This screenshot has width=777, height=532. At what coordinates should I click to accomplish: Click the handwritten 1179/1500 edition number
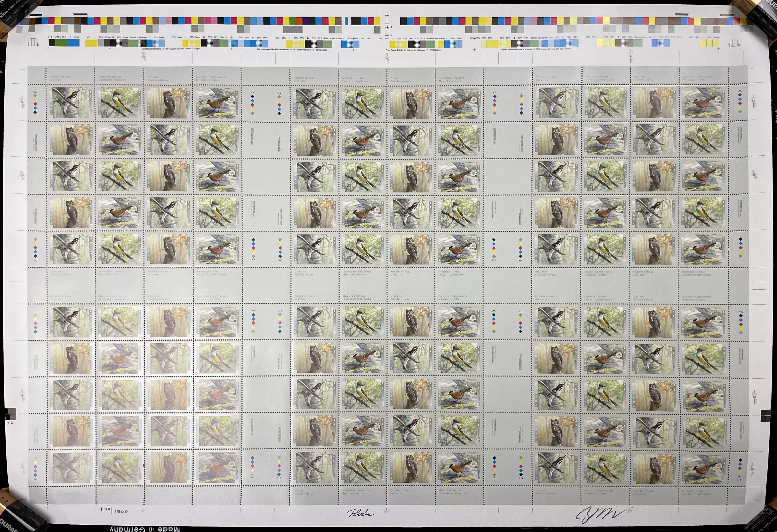pos(114,511)
